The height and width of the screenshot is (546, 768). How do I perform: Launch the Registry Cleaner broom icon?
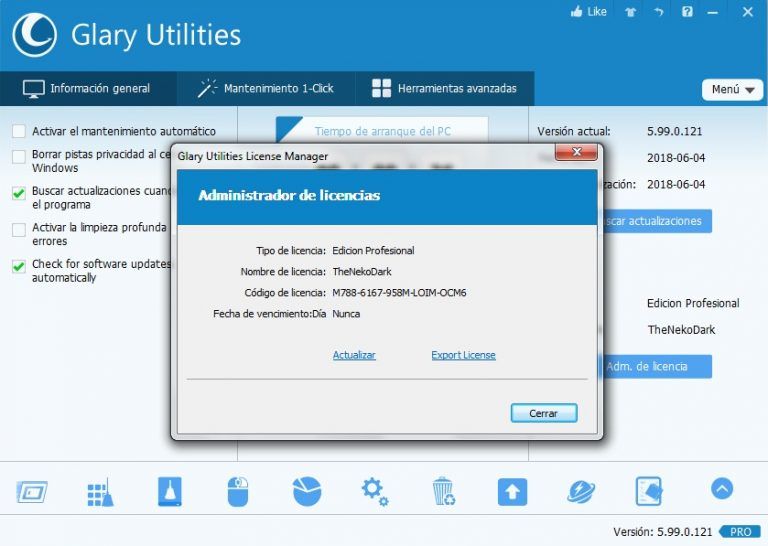point(100,492)
